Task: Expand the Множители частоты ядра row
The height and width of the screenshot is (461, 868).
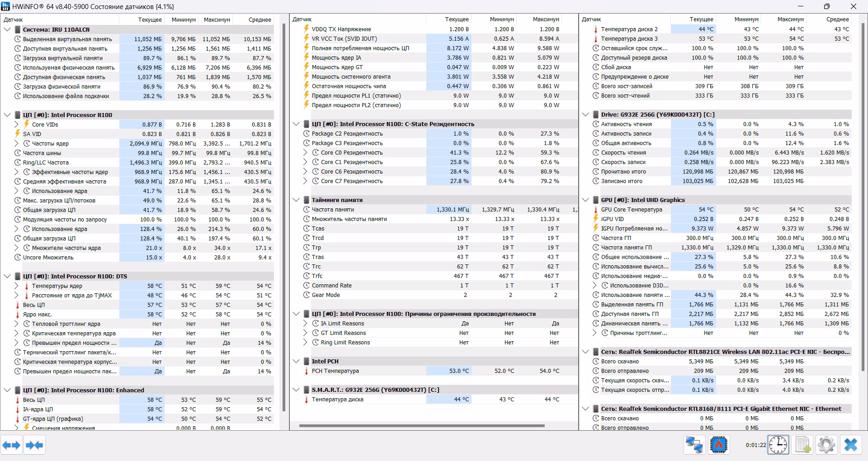Action: (x=16, y=248)
